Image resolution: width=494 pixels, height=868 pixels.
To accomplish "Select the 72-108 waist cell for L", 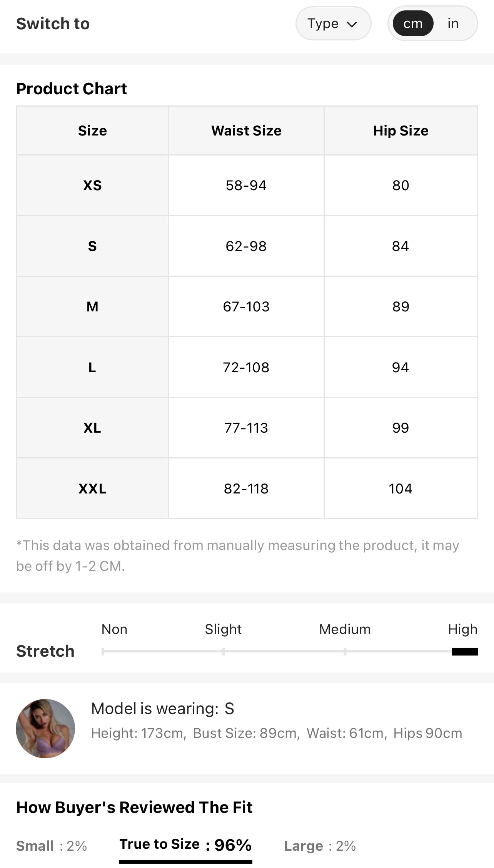I will 246,367.
